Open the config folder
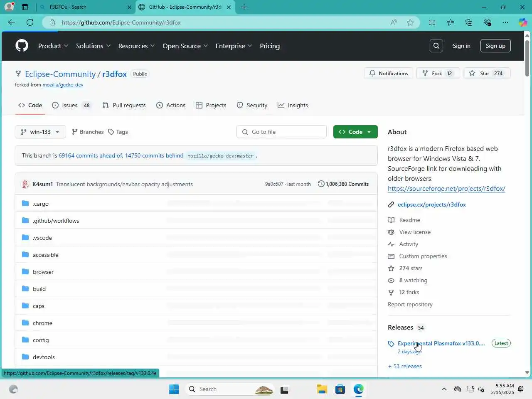The height and width of the screenshot is (399, 532). [x=41, y=340]
